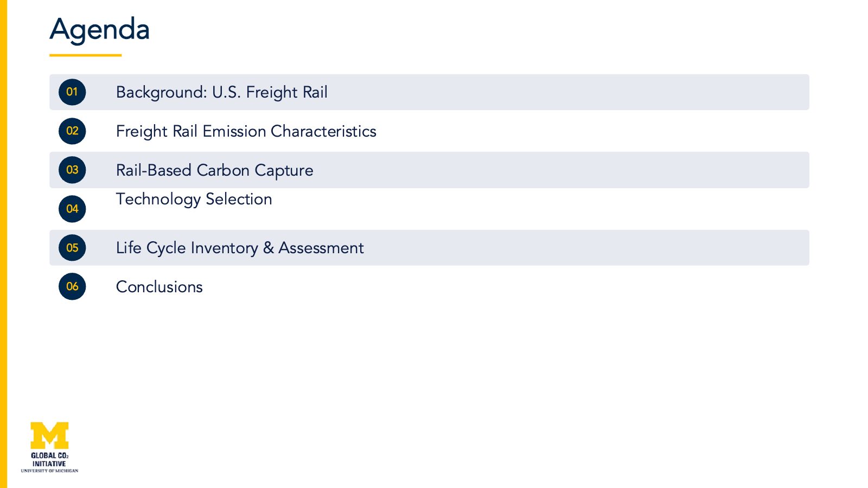Click the 02 numbered circle badge
This screenshot has height=488, width=868.
click(x=72, y=131)
